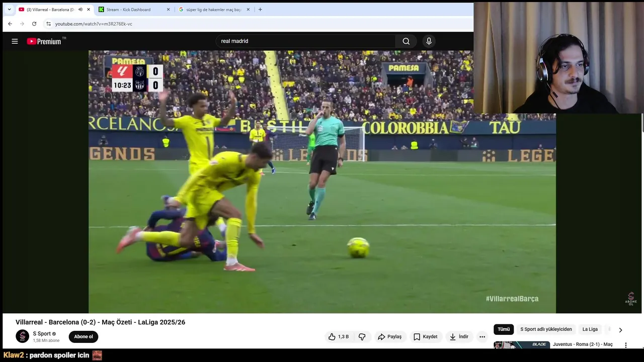
Task: Save video with Kaydet button
Action: tap(426, 337)
